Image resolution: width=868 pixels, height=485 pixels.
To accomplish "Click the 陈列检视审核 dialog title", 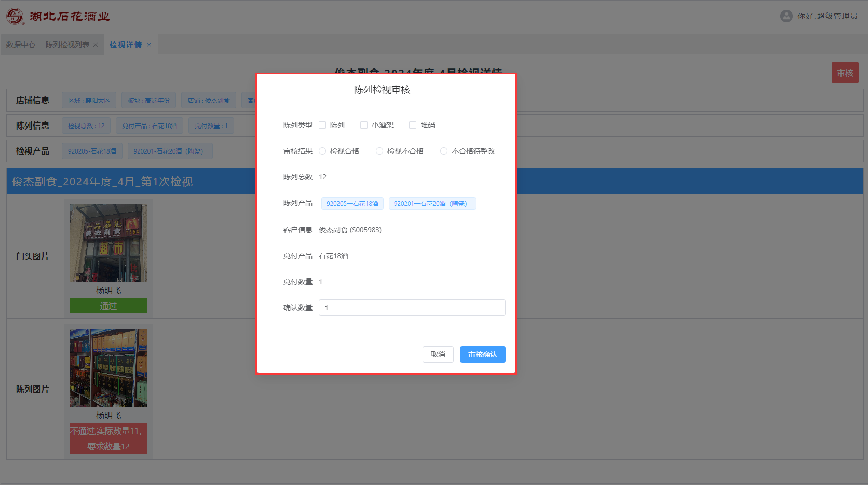I will [x=382, y=90].
